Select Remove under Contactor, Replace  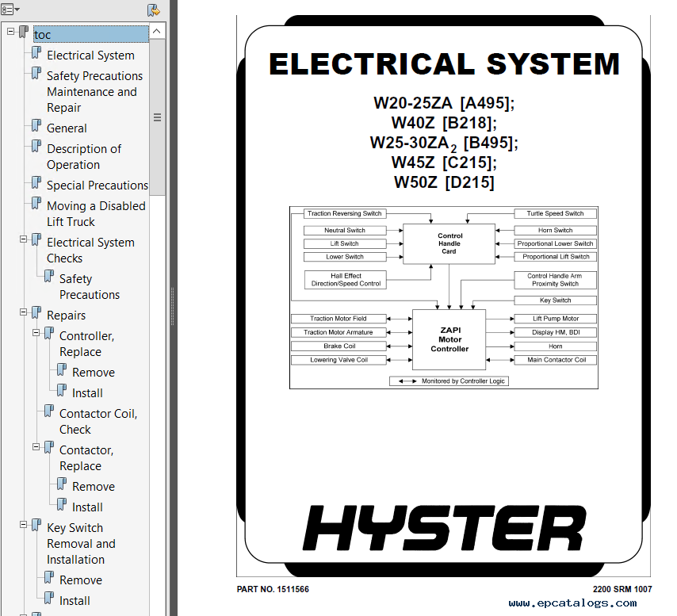[94, 487]
